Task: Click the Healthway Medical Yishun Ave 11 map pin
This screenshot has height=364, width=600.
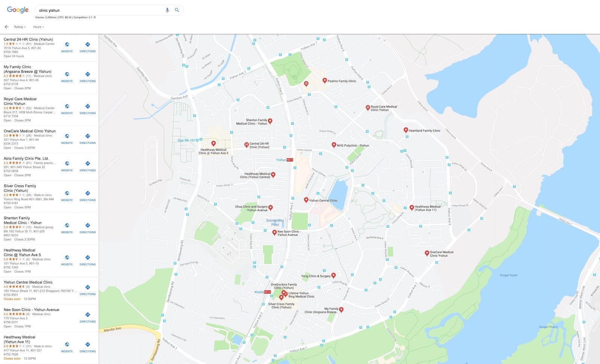Action: tap(412, 207)
